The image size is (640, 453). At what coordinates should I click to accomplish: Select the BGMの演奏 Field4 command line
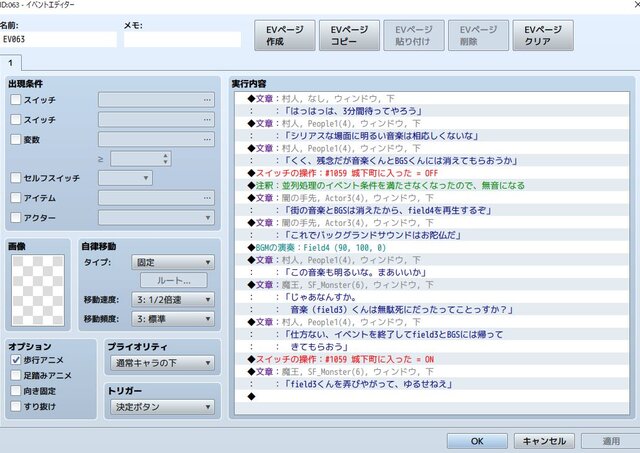coord(432,248)
